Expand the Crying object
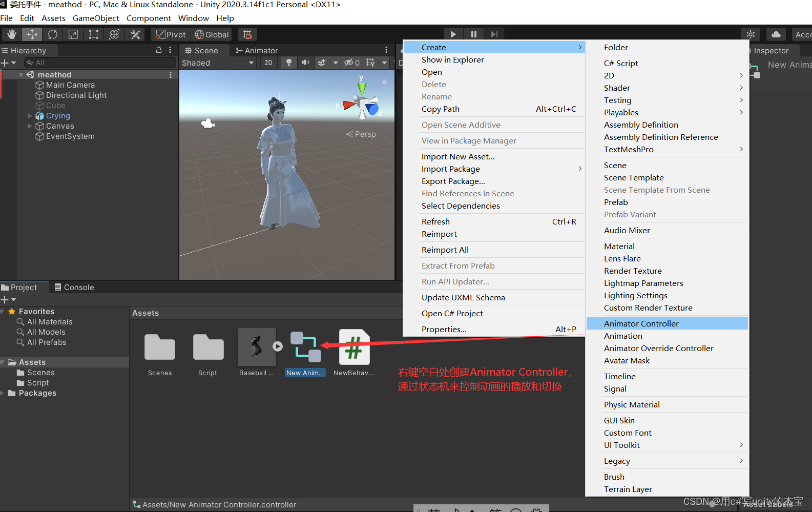 [x=30, y=116]
